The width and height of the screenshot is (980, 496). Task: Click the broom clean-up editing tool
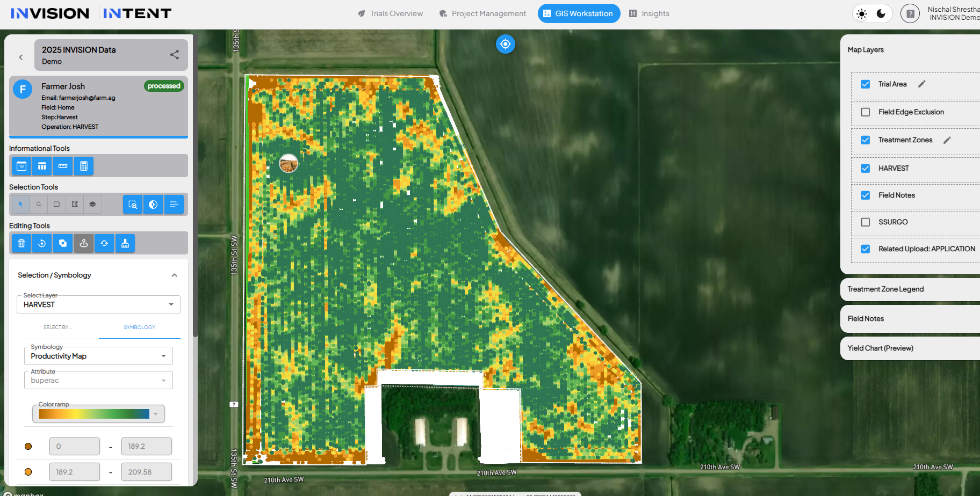[125, 243]
